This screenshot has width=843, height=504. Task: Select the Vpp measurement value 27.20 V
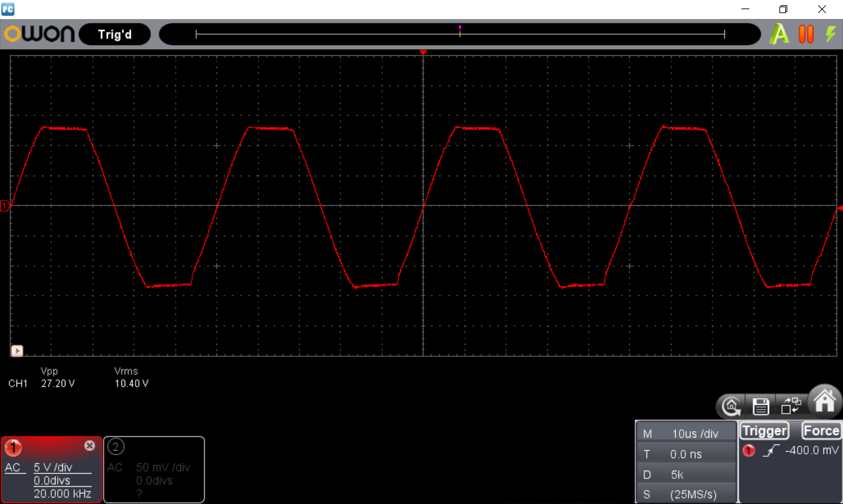pyautogui.click(x=58, y=383)
